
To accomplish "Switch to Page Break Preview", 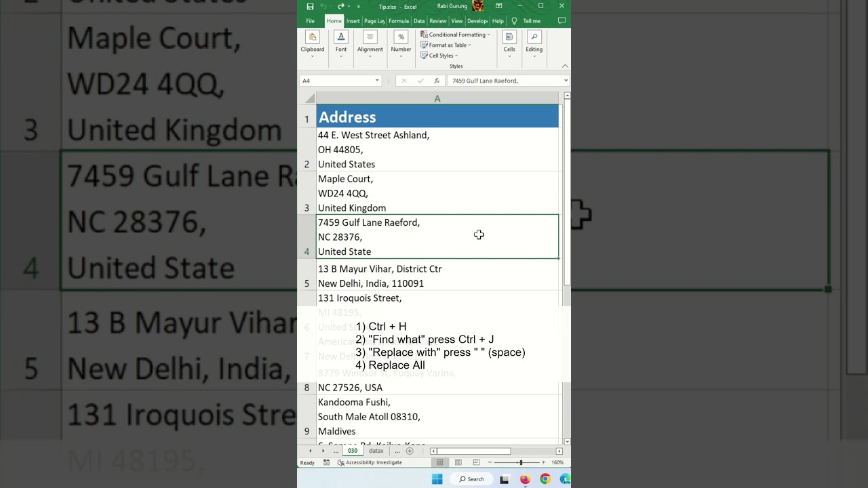I will coord(476,462).
